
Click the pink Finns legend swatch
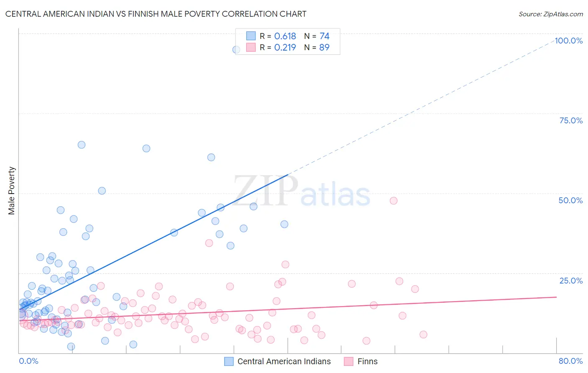tap(349, 361)
